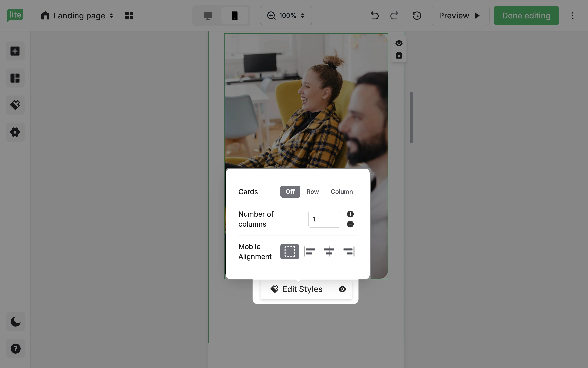Open the revision history
The height and width of the screenshot is (368, 588).
click(417, 16)
